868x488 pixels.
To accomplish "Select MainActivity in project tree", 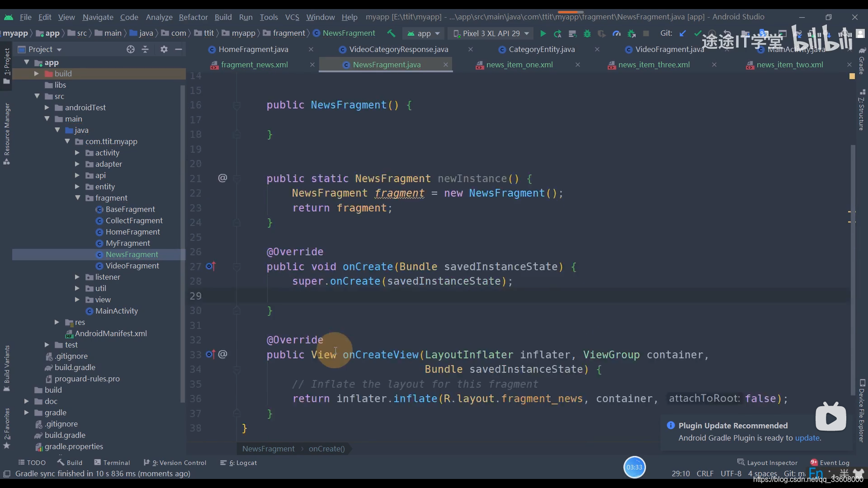I will point(116,311).
